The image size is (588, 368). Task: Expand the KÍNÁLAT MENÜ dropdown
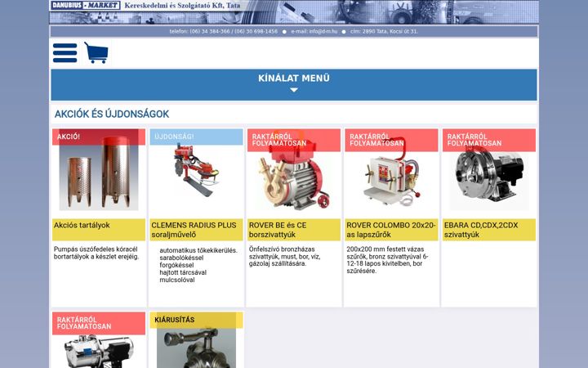[294, 84]
